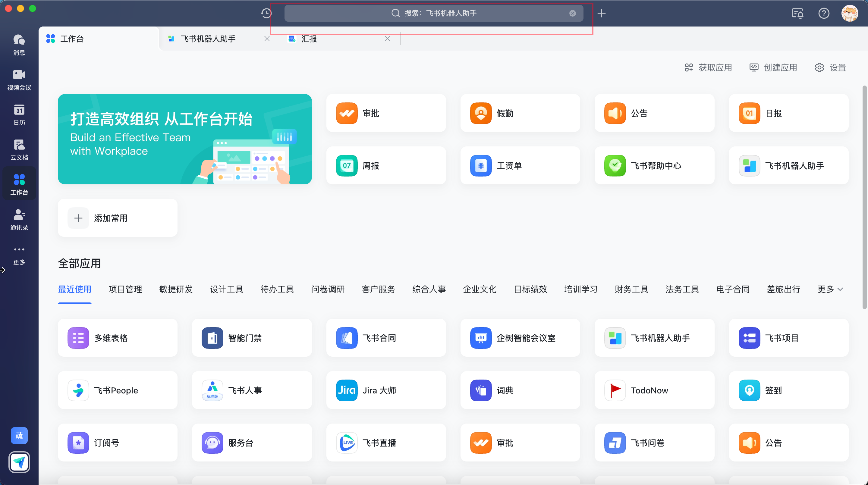This screenshot has width=868, height=485.
Task: Open the 飞书帮助中心 app
Action: (654, 165)
